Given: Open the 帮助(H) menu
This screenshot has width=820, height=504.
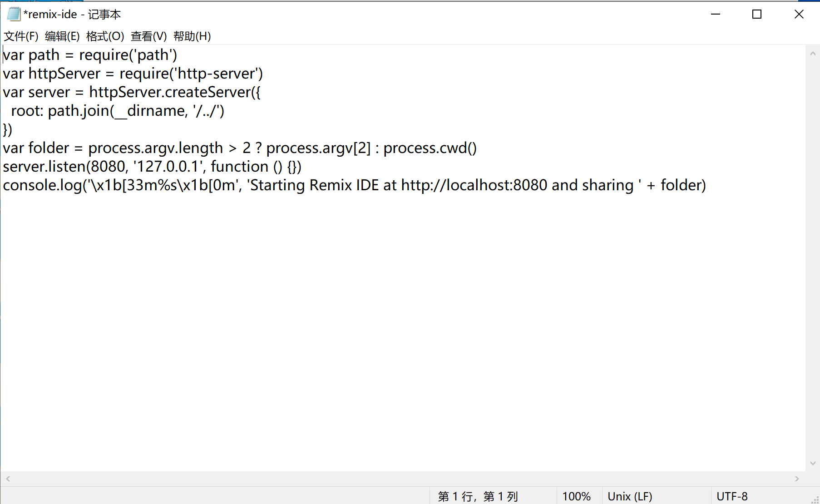Looking at the screenshot, I should coord(192,36).
